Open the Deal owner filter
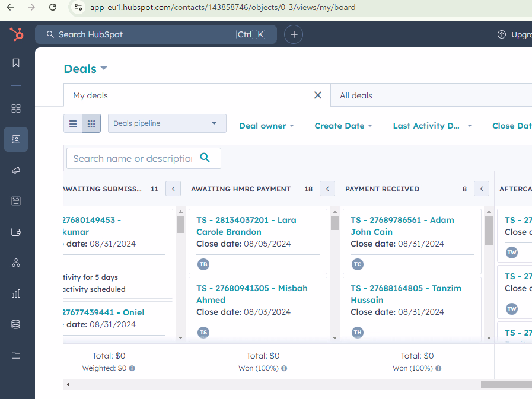This screenshot has width=532, height=399. pos(267,126)
